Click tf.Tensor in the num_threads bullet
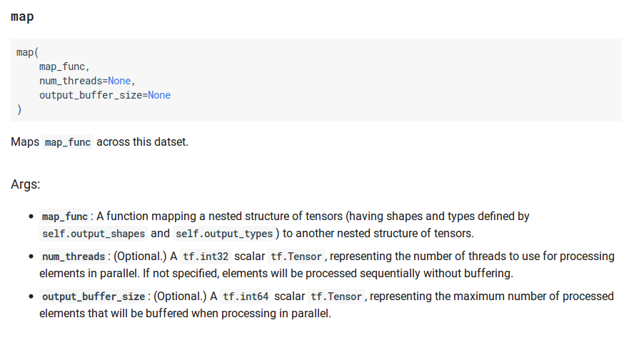Image resolution: width=644 pixels, height=338 pixels. click(x=296, y=257)
